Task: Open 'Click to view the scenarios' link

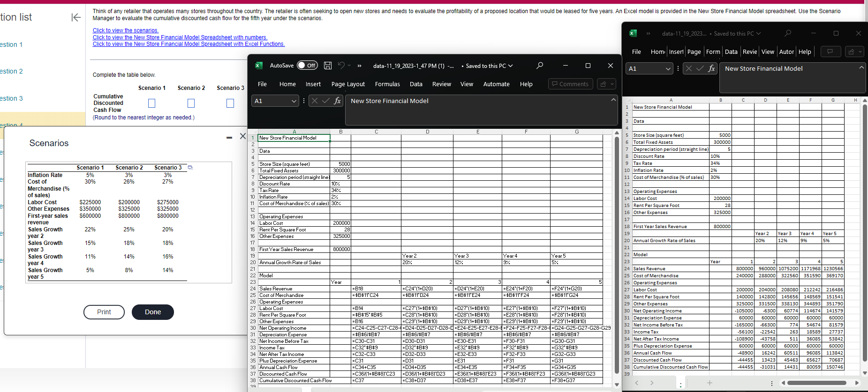Action: pos(126,30)
